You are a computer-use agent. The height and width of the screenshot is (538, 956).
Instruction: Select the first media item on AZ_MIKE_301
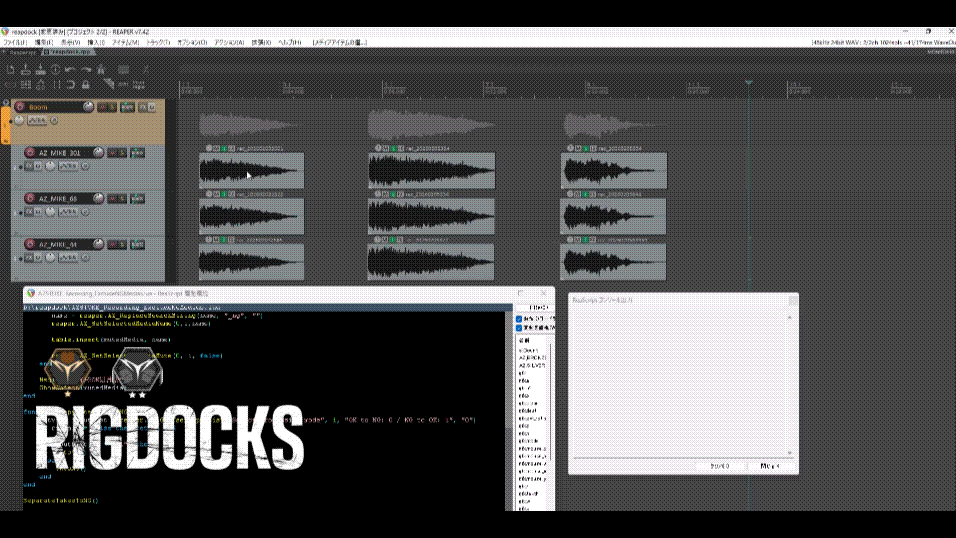tap(251, 171)
